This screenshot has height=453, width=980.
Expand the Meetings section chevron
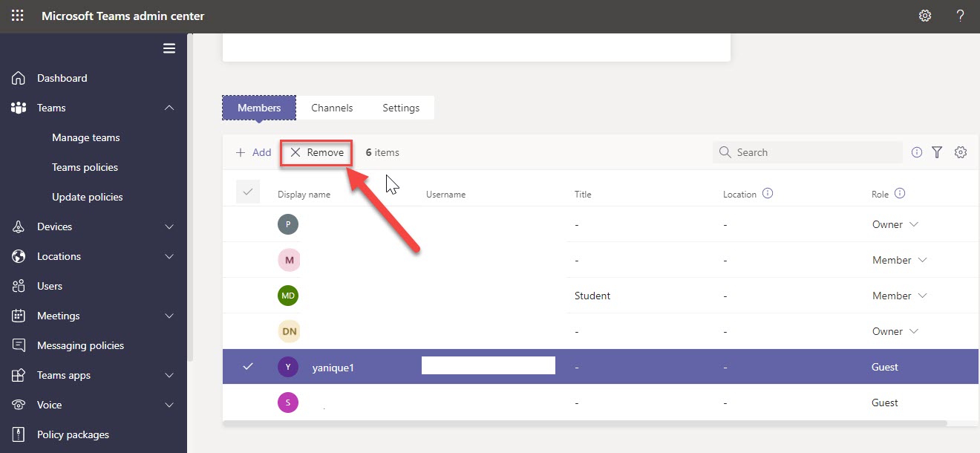coord(169,316)
